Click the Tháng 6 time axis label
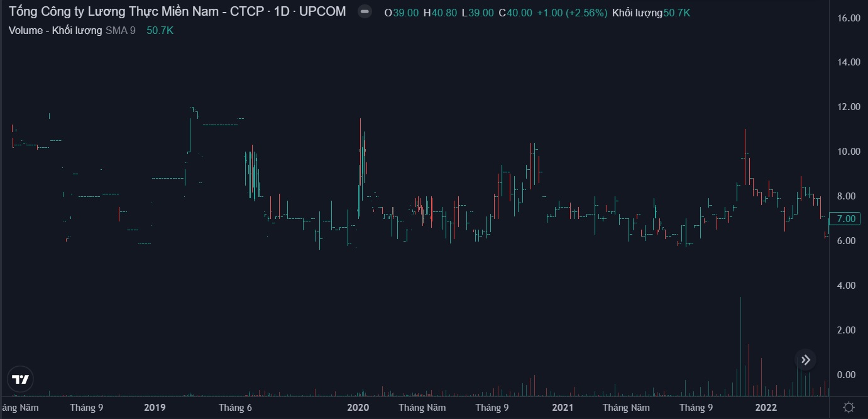This screenshot has width=868, height=419. pos(235,408)
